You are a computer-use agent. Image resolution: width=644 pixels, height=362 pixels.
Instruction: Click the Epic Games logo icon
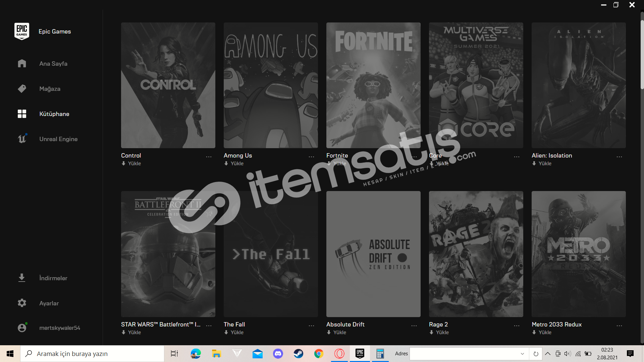(22, 31)
